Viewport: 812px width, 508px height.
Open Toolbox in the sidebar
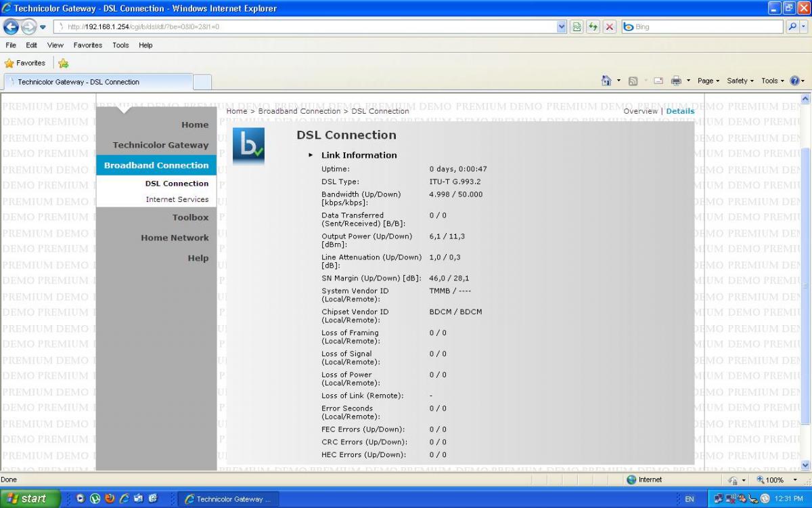[x=190, y=217]
